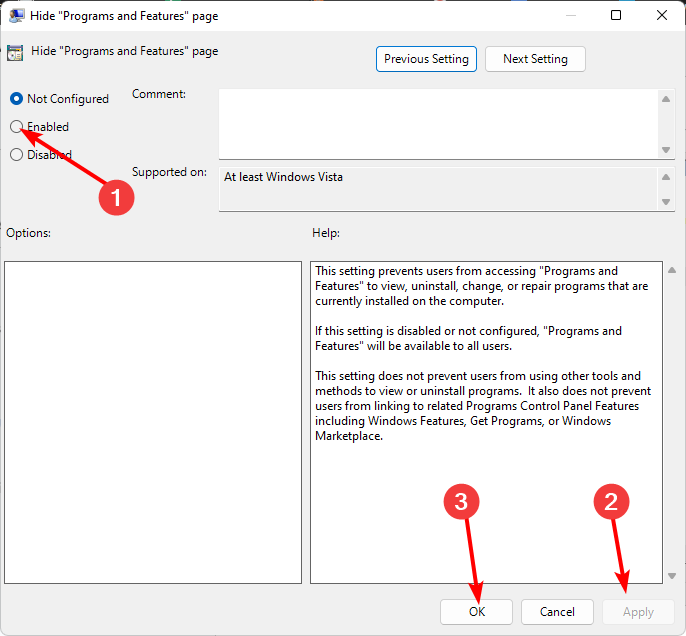Click the title bar window icon

(x=16, y=16)
